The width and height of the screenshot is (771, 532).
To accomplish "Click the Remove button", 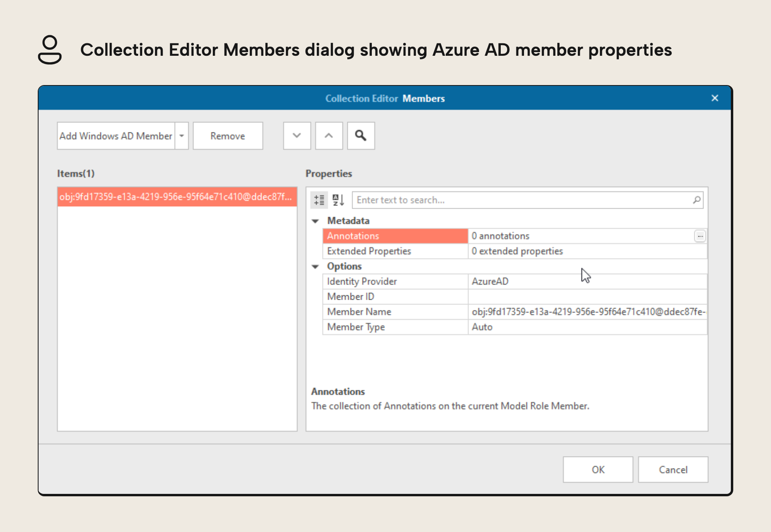I will click(228, 136).
